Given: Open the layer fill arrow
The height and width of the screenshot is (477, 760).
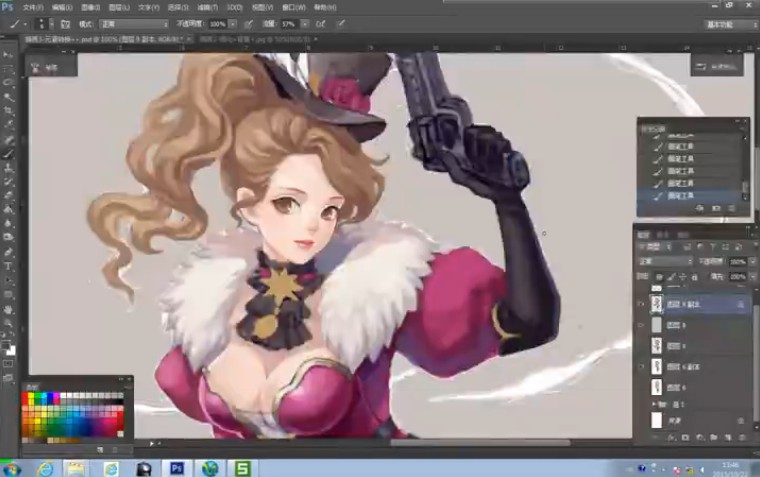Looking at the screenshot, I should [x=752, y=277].
